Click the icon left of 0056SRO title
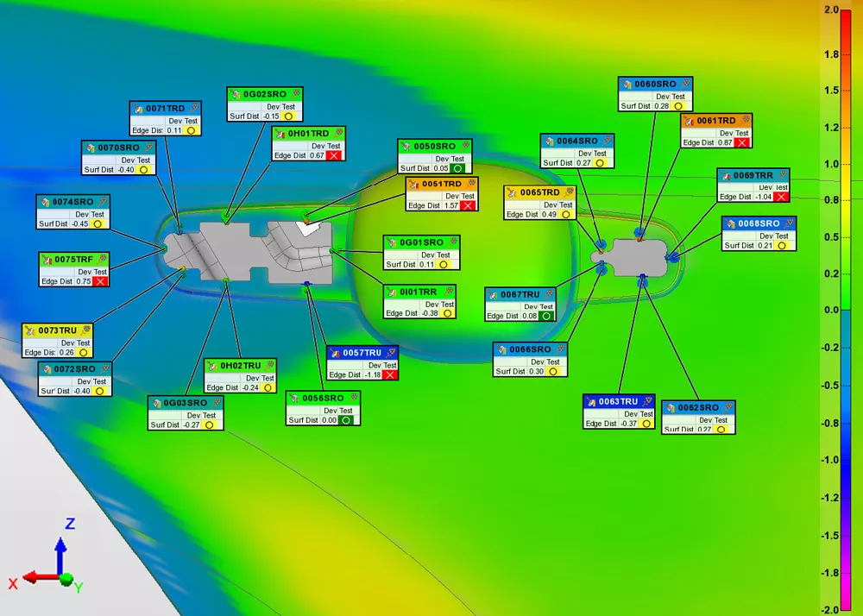The image size is (863, 616). pos(295,399)
